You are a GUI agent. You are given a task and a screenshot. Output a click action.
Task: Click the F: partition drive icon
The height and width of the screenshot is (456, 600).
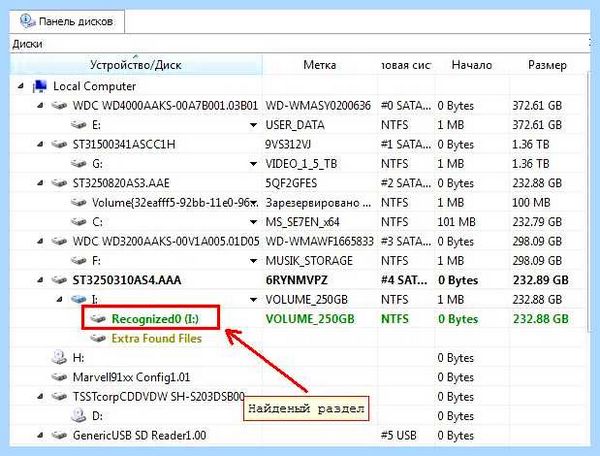point(79,261)
